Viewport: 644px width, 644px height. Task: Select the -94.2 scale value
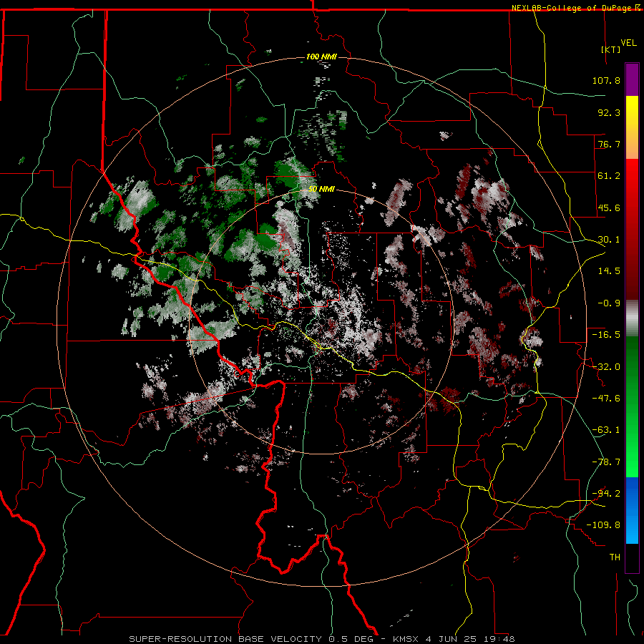606,494
